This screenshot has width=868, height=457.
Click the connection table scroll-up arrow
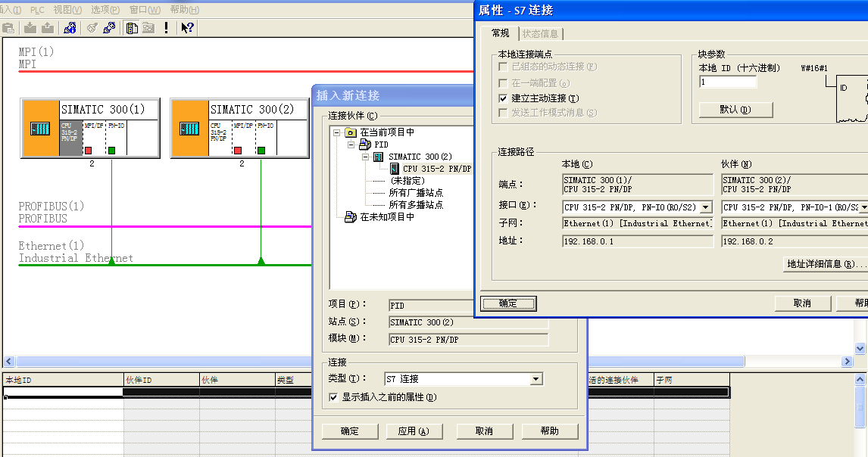[x=860, y=380]
